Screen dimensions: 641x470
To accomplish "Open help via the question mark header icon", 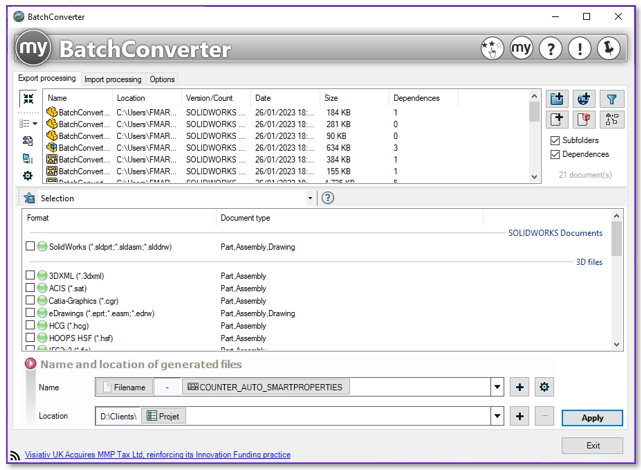I will click(x=550, y=49).
